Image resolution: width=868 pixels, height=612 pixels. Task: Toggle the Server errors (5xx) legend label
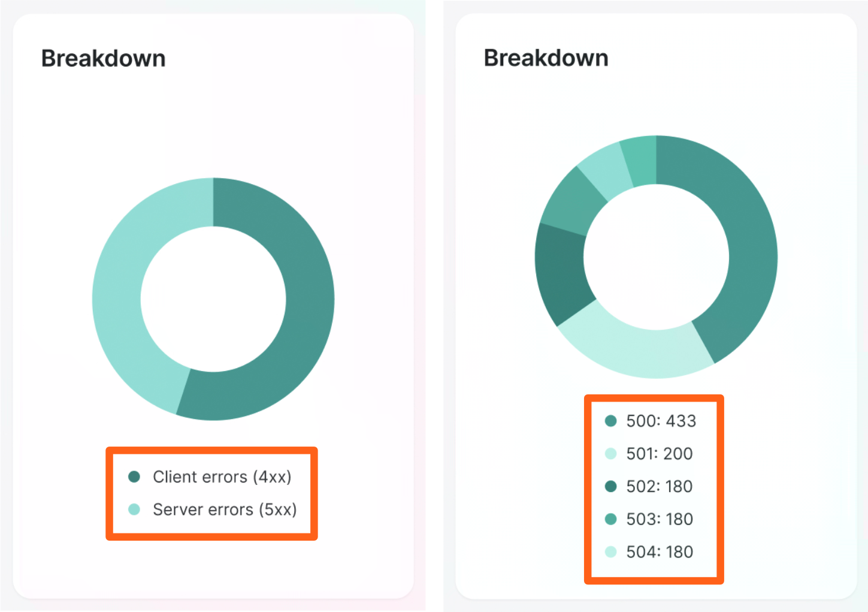point(225,510)
